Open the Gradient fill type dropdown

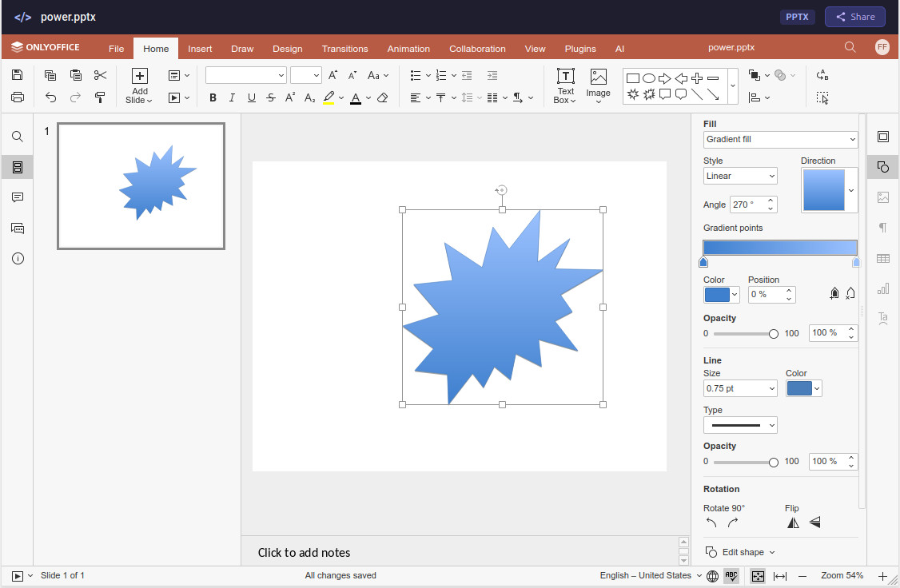coord(780,139)
